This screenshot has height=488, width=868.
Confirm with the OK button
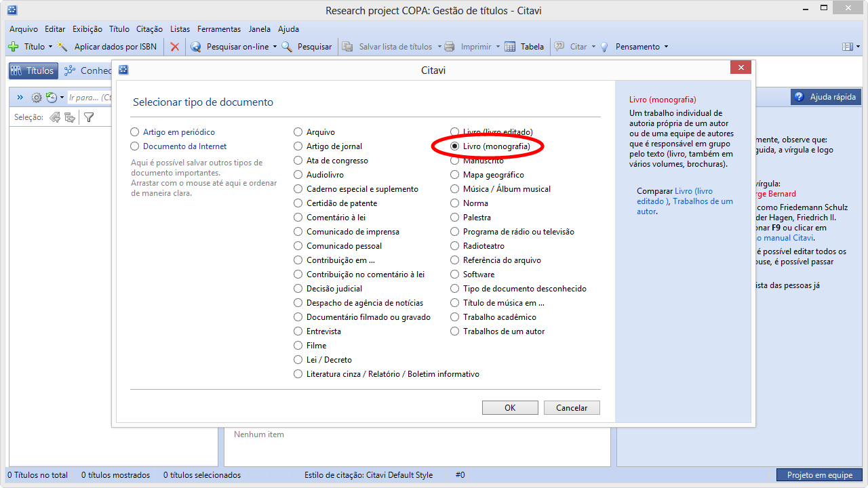pyautogui.click(x=510, y=407)
